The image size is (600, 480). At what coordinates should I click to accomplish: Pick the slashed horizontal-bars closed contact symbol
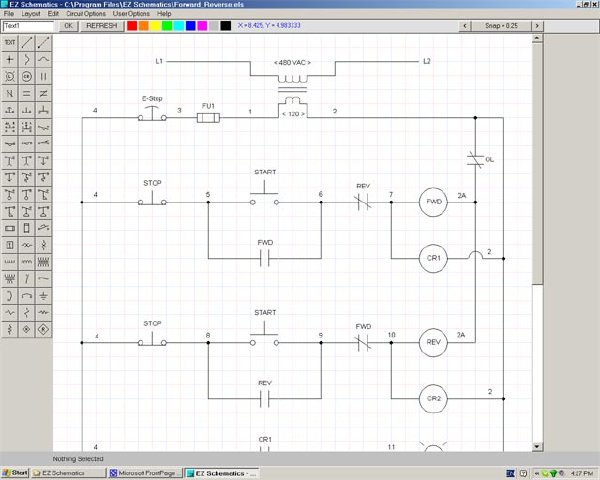(x=43, y=93)
